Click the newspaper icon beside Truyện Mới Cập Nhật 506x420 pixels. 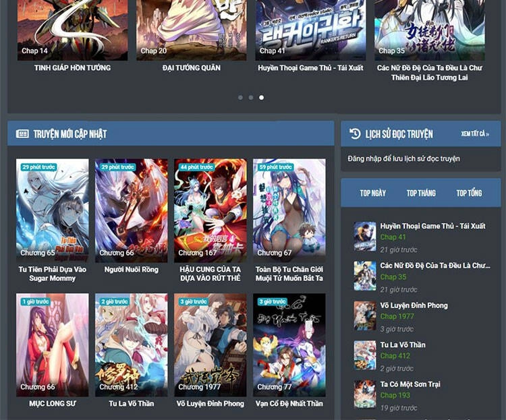point(22,134)
